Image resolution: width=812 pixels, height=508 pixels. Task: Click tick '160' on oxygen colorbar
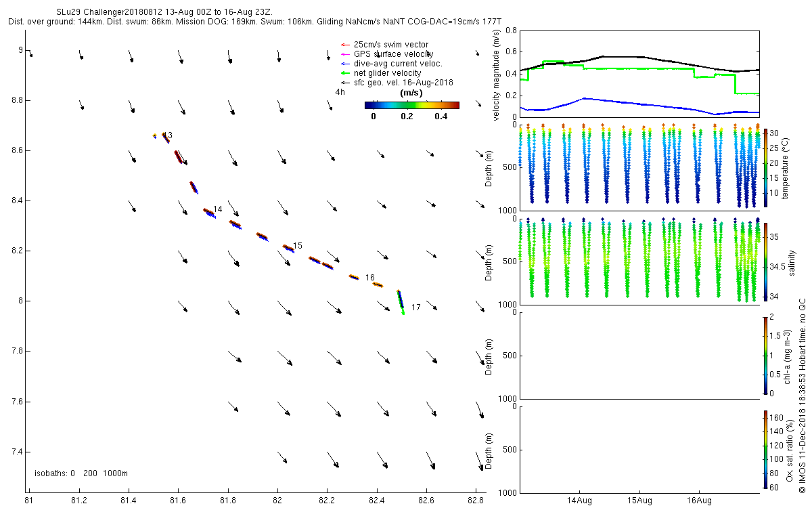776,419
